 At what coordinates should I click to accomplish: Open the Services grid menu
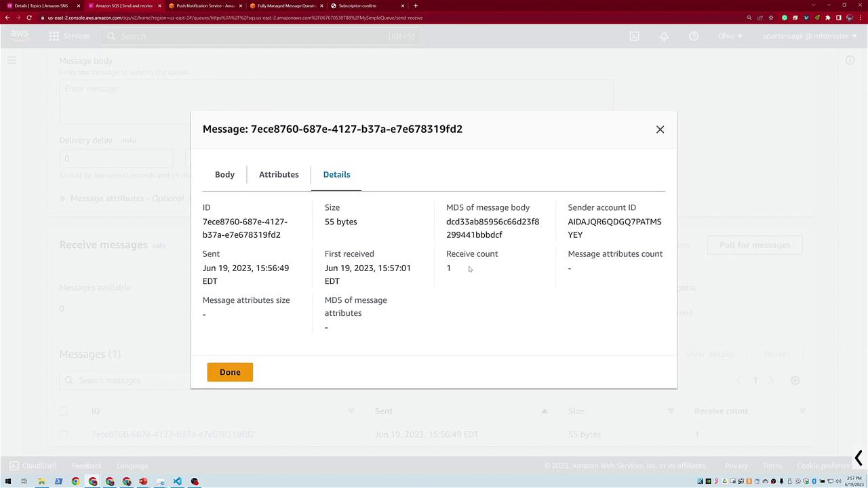pos(69,36)
